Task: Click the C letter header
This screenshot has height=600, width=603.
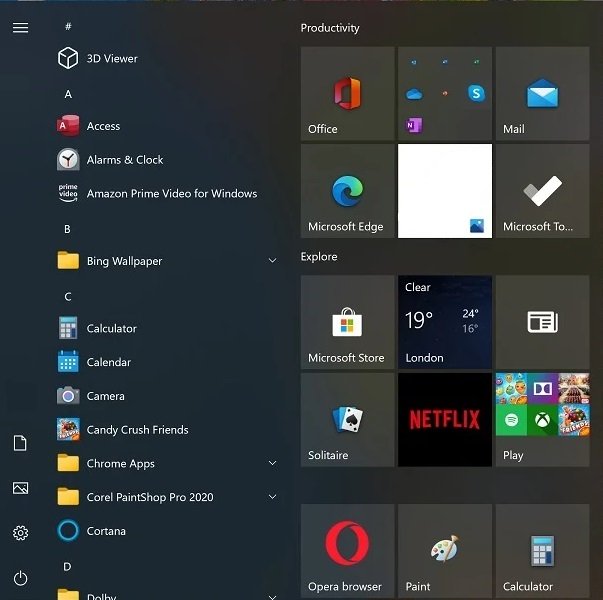Action: (68, 297)
